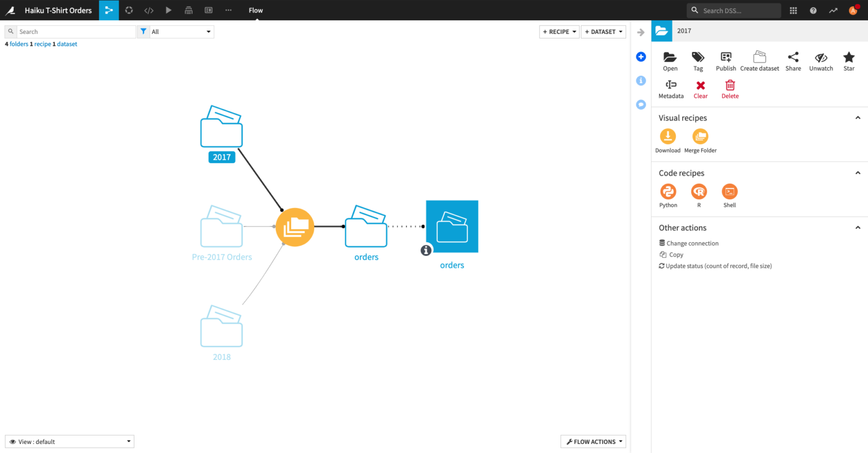The width and height of the screenshot is (868, 453).
Task: Open the Flow tab in top bar
Action: point(255,10)
